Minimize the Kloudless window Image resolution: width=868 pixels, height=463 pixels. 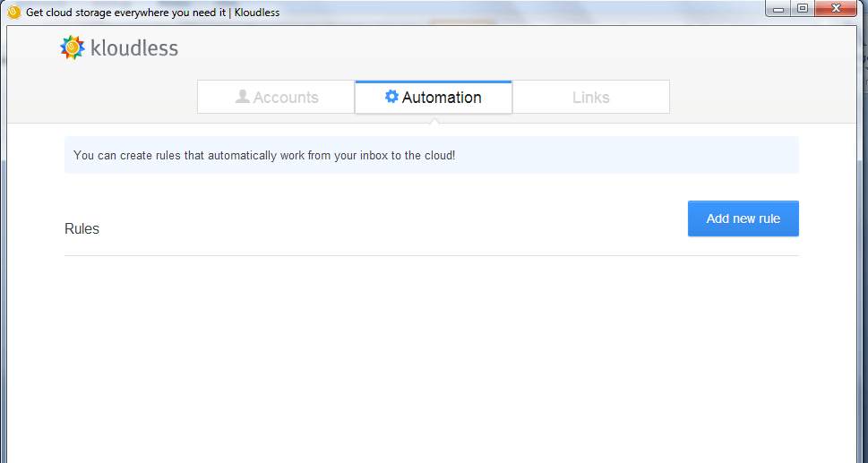[779, 8]
